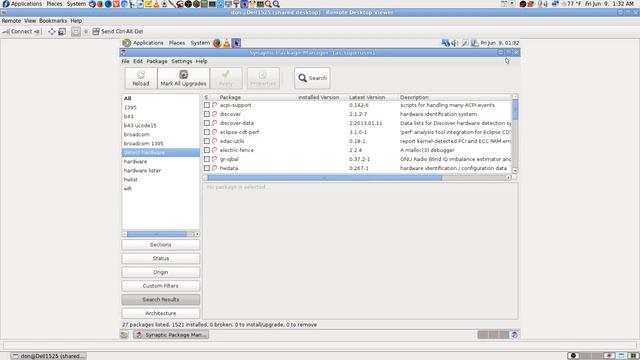Viewport: 640px width, 360px height.
Task: Click the pointer launcher icon beside remote VLC
Action: 236,43
